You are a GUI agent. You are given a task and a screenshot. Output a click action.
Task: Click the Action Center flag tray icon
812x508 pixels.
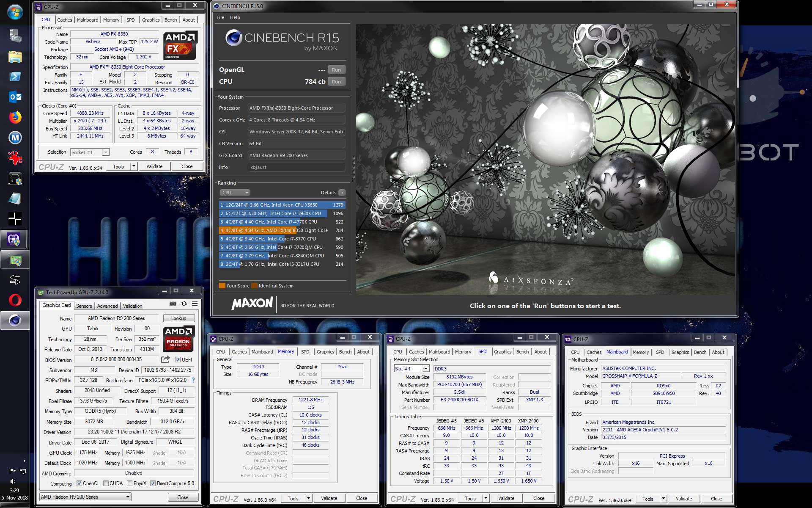point(12,471)
